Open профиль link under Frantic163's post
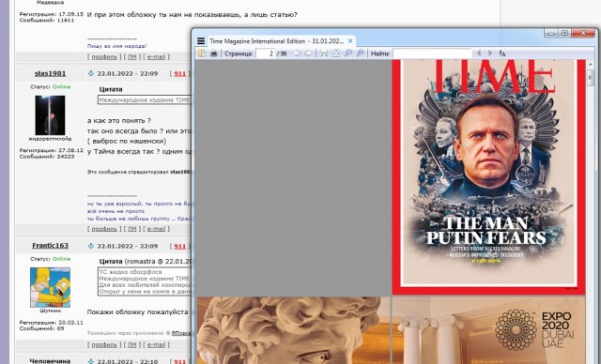The width and height of the screenshot is (601, 364). [104, 345]
